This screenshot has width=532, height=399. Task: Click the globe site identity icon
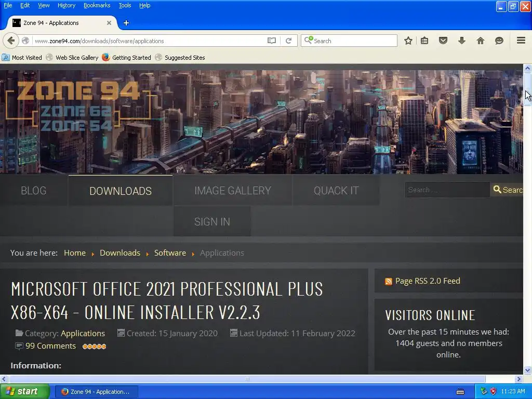[x=25, y=41]
